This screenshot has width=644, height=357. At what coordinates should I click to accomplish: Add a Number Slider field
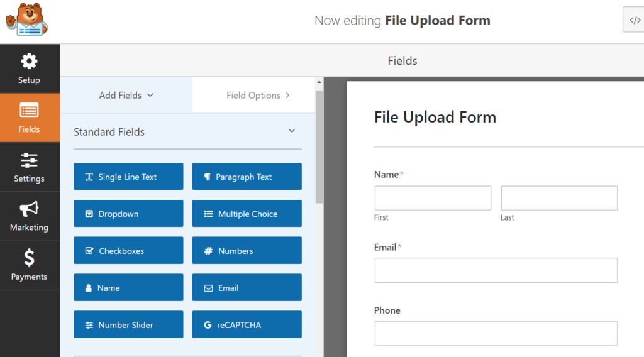[128, 325]
